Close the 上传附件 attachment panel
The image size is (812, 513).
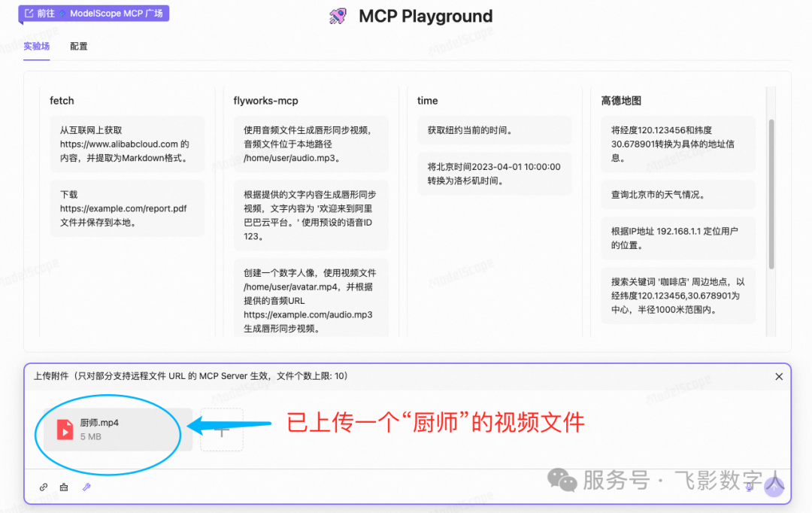779,377
